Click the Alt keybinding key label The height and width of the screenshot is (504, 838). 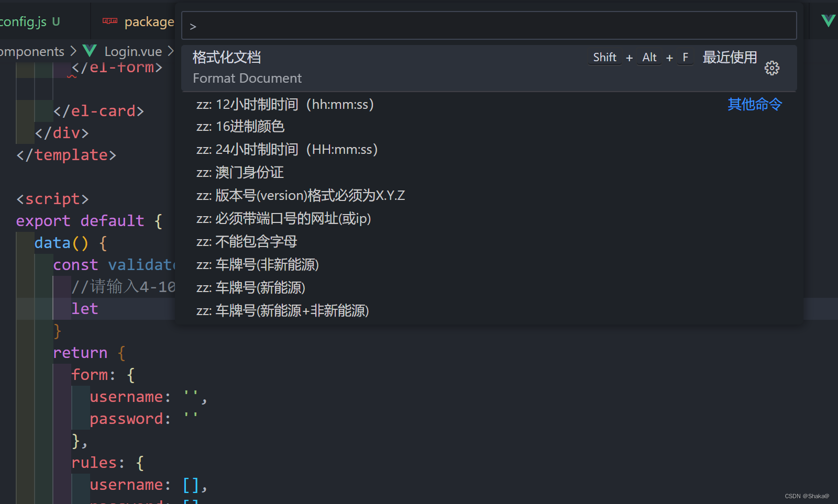[x=649, y=58]
